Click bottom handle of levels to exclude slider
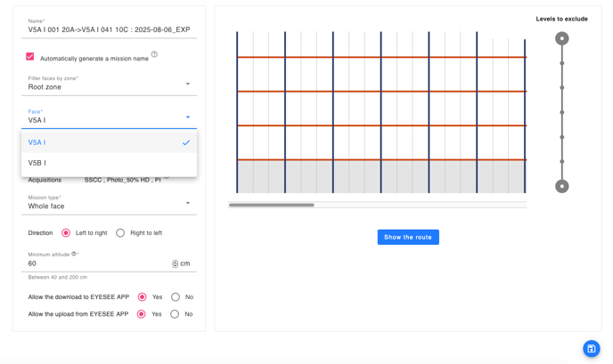Viewport: 613px width, 364px height. coord(561,187)
